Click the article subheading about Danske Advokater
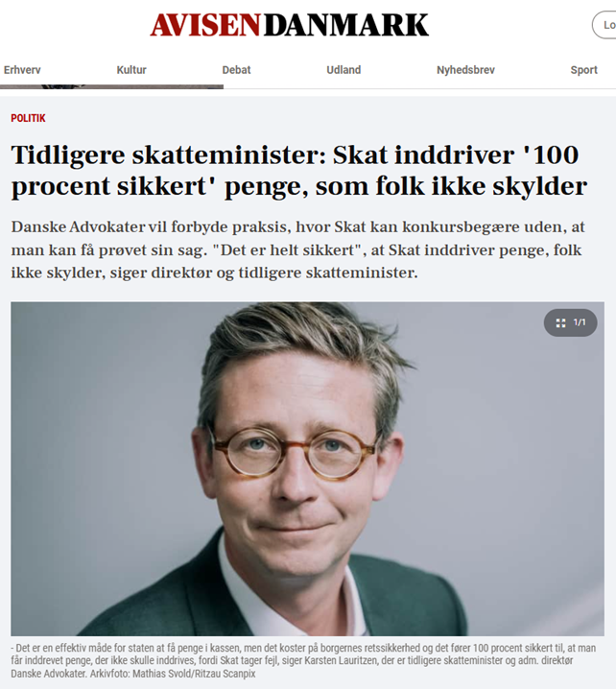 [x=298, y=249]
